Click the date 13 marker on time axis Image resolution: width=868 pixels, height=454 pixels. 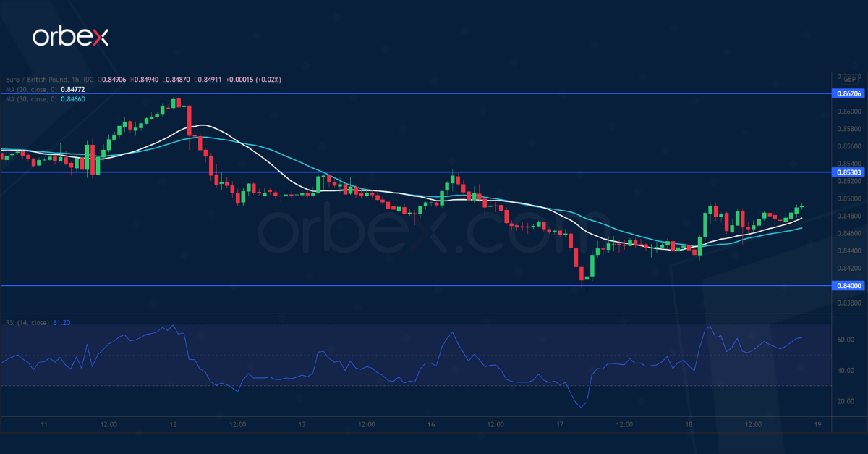pyautogui.click(x=302, y=424)
